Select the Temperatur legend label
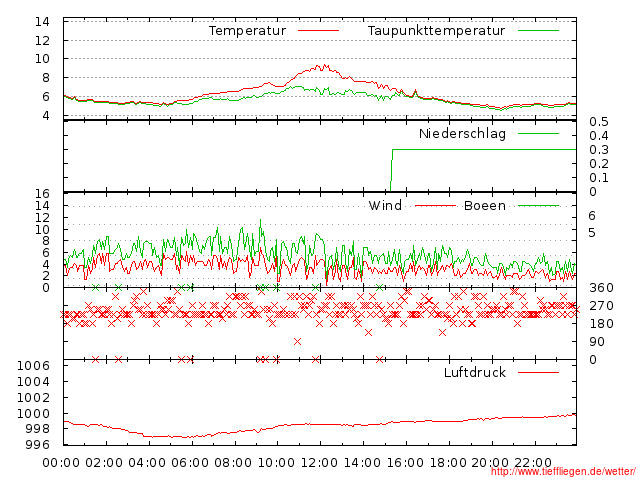Screen dimensions: 640x480 click(x=247, y=31)
